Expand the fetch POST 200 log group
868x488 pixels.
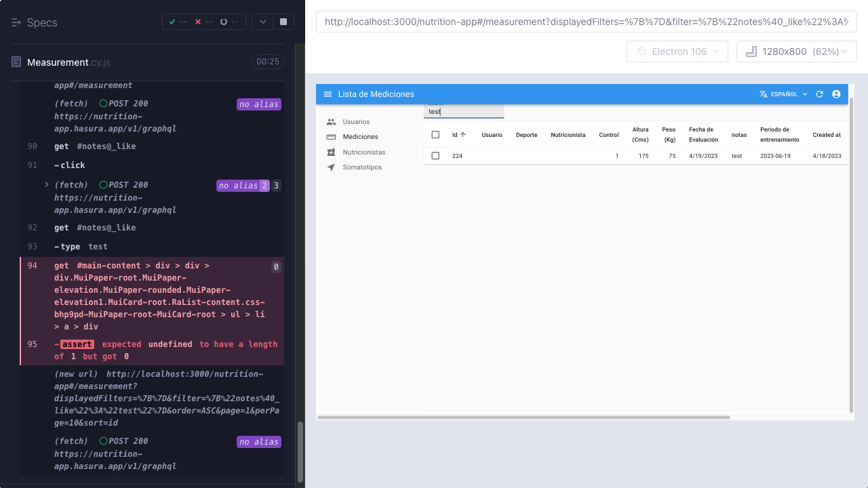pos(47,184)
